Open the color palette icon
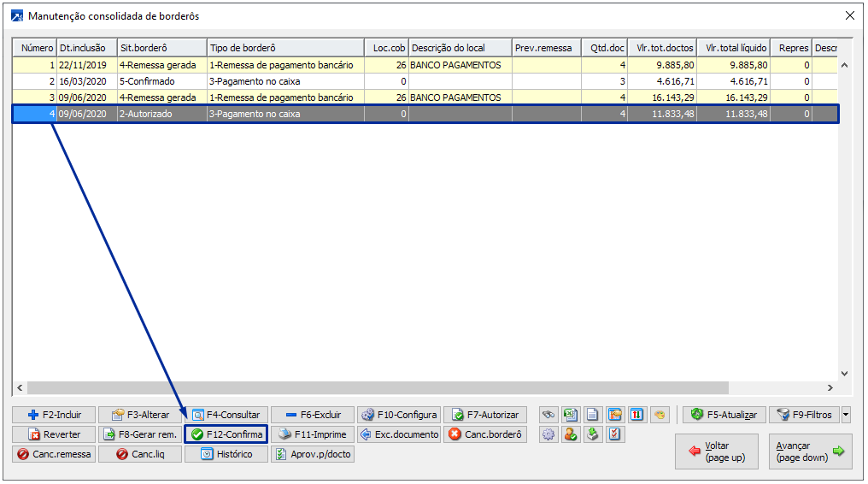868x484 pixels. point(659,415)
